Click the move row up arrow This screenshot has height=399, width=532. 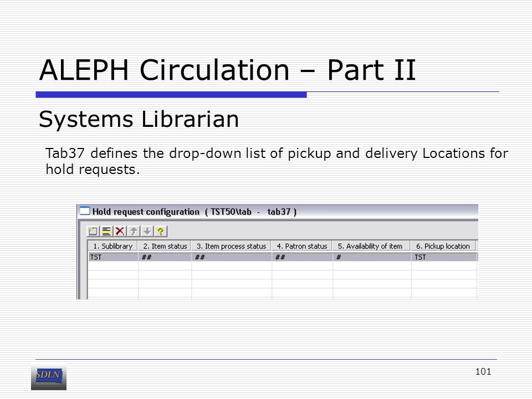coord(134,232)
